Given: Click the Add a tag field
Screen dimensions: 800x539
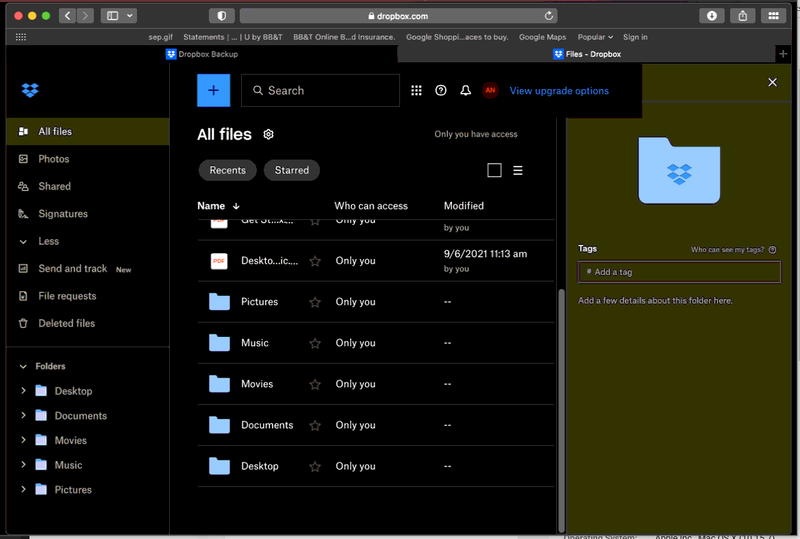Looking at the screenshot, I should (678, 272).
